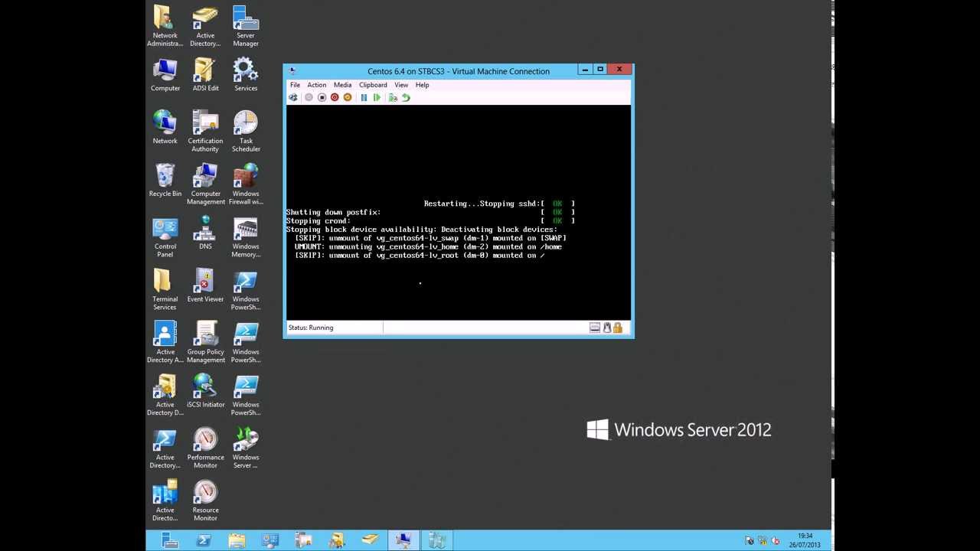Viewport: 980px width, 551px height.
Task: Click the green Reset icon
Action: (x=377, y=97)
